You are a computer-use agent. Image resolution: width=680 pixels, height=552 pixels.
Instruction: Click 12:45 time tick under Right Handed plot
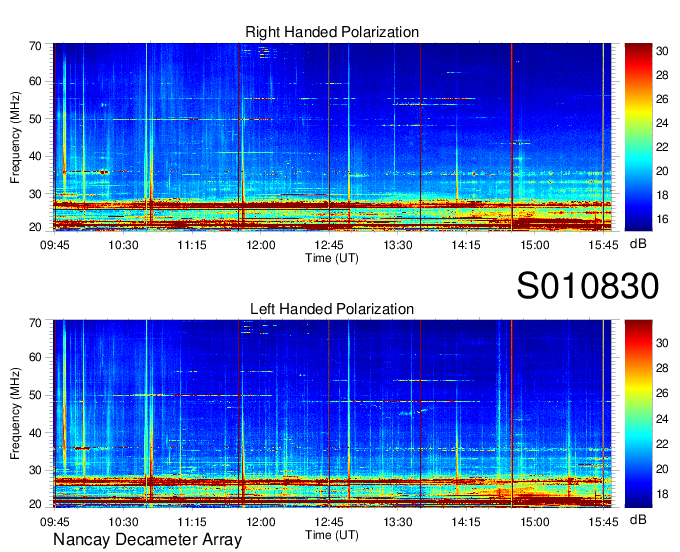[329, 245]
